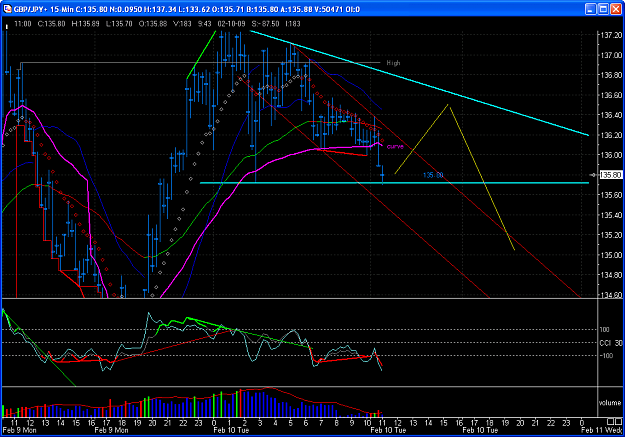Image resolution: width=625 pixels, height=437 pixels.
Task: Click the '11:00' bar time in the data line
Action: (x=23, y=24)
